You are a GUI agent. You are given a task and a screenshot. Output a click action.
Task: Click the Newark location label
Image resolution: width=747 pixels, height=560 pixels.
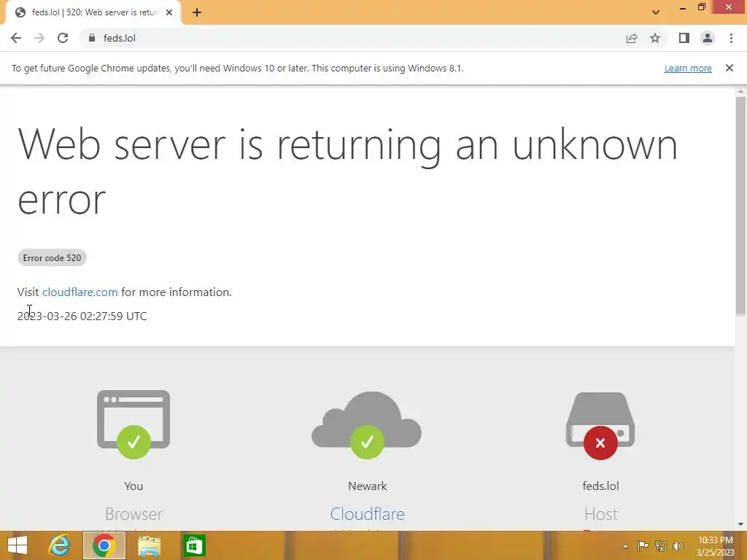tap(368, 486)
